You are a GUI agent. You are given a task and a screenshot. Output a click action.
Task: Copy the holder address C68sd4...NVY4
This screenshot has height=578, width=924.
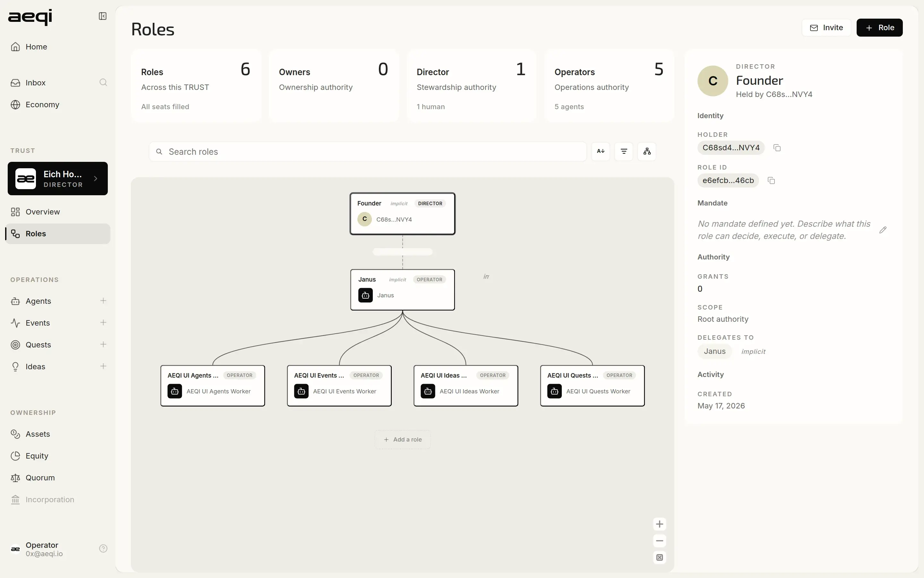tap(777, 148)
